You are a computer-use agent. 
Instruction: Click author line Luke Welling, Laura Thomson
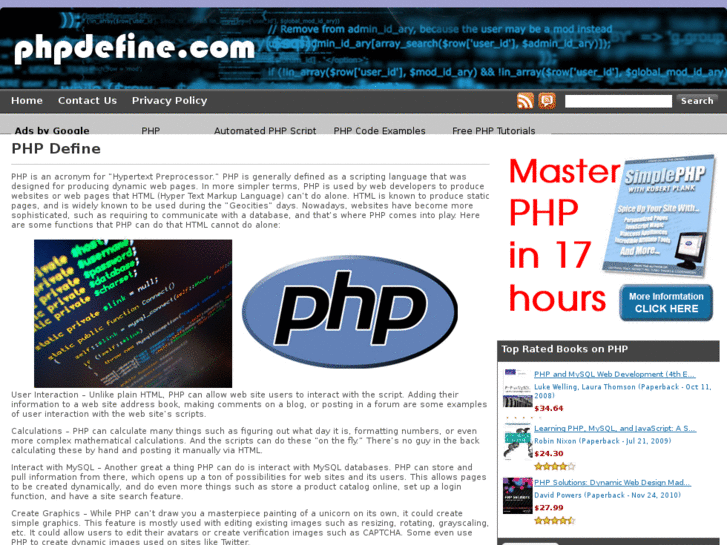622,391
